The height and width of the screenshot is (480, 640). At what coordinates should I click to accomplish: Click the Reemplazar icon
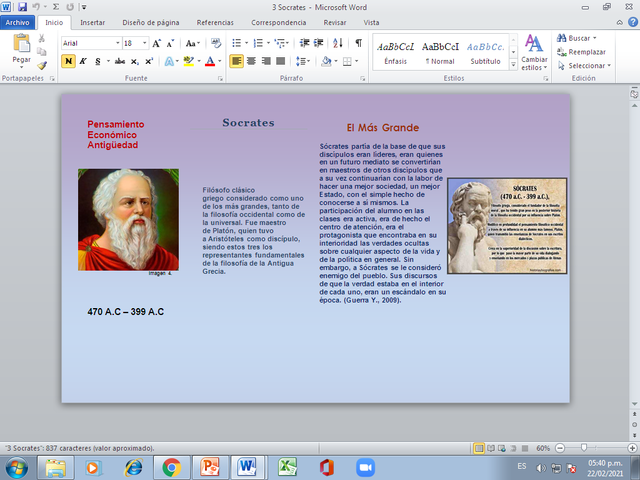[x=561, y=52]
